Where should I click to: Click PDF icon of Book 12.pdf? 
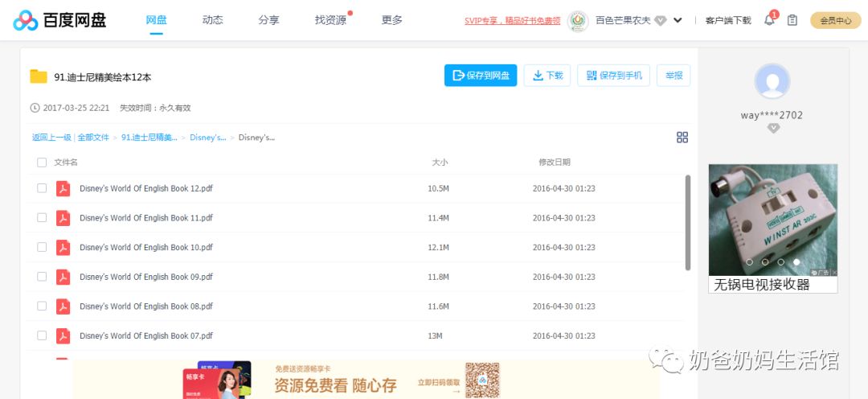(x=63, y=188)
